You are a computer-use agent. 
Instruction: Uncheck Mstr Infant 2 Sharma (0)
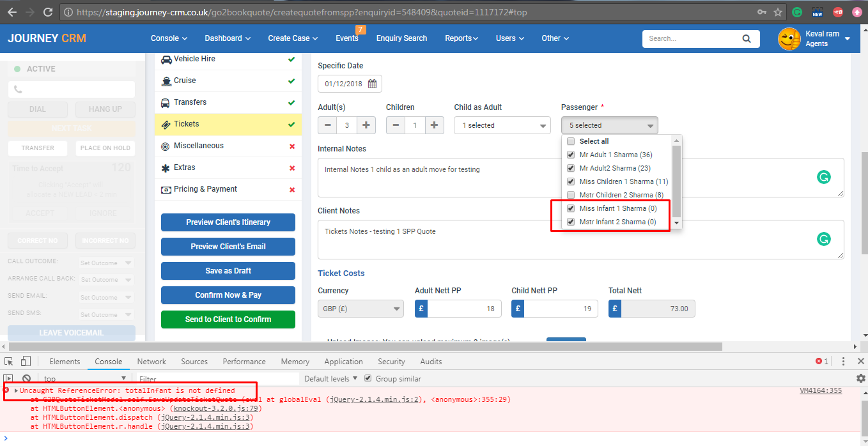coord(571,222)
